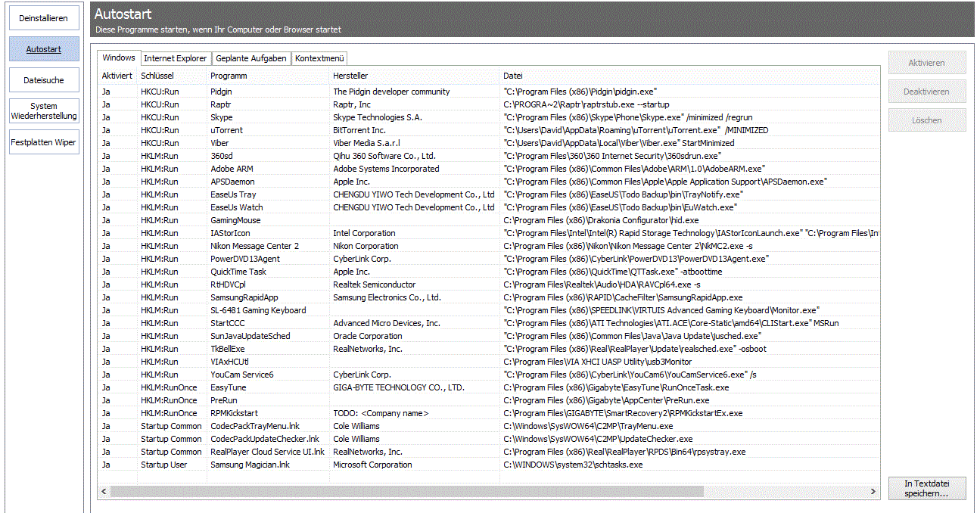Click the scrollbar left arrow
This screenshot has height=513, width=980.
pos(104,492)
